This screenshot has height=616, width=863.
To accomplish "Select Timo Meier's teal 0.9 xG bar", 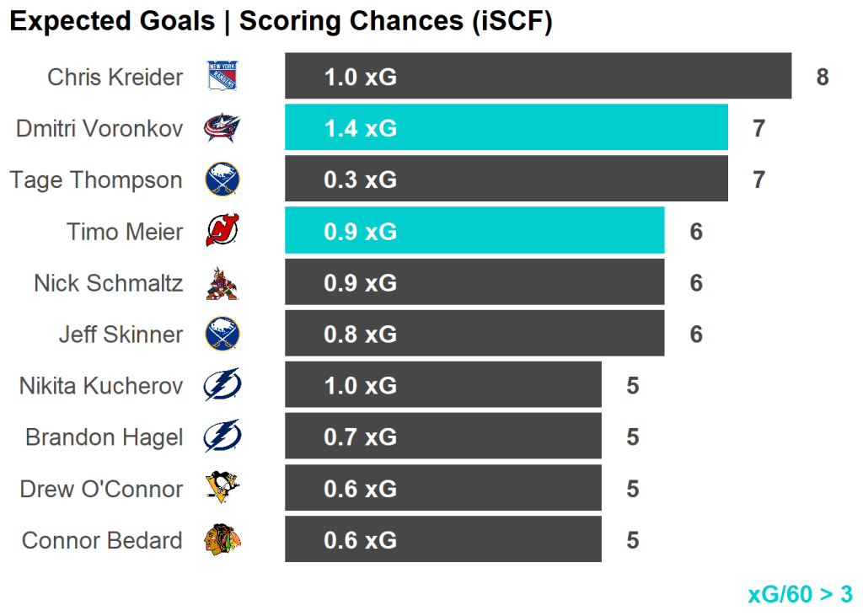I will point(474,231).
